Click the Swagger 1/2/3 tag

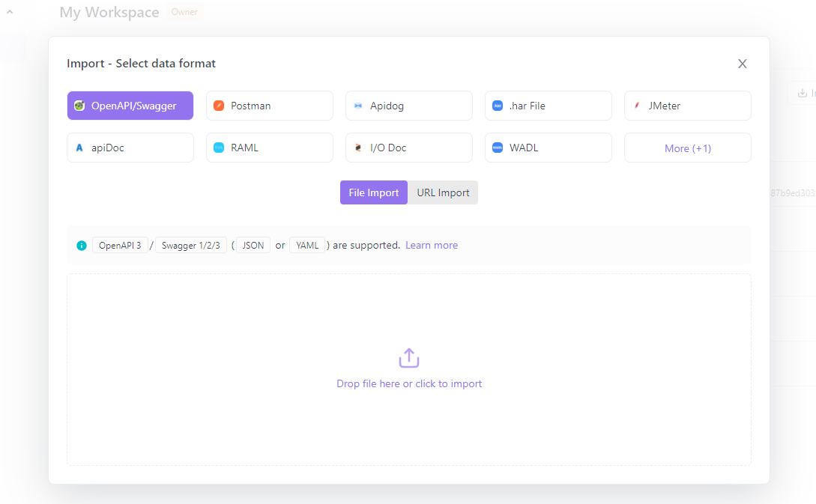pyautogui.click(x=191, y=245)
